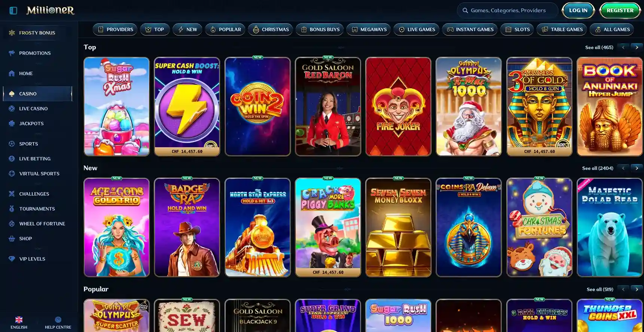Open the Promotions megaphone icon
The image size is (644, 332).
click(x=12, y=53)
